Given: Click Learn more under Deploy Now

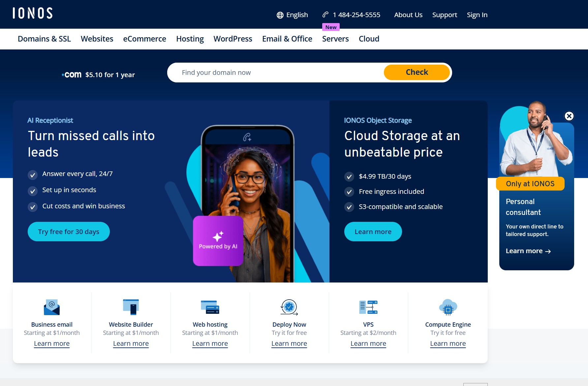Looking at the screenshot, I should (x=289, y=343).
